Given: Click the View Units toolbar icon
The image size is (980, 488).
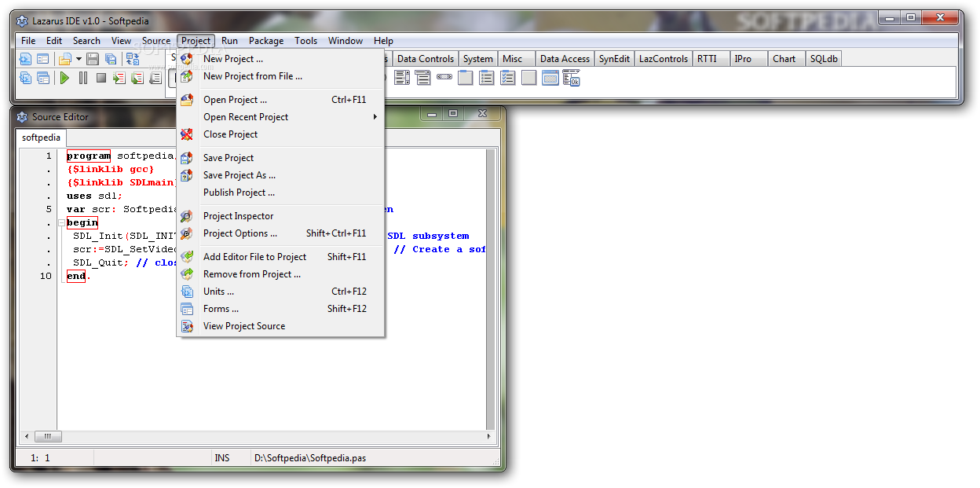Looking at the screenshot, I should click(x=25, y=78).
